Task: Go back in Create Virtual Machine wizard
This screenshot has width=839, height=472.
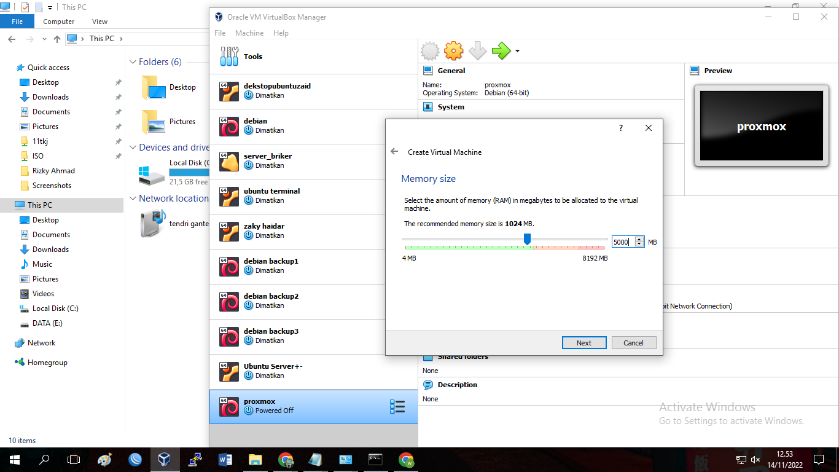Action: (394, 151)
